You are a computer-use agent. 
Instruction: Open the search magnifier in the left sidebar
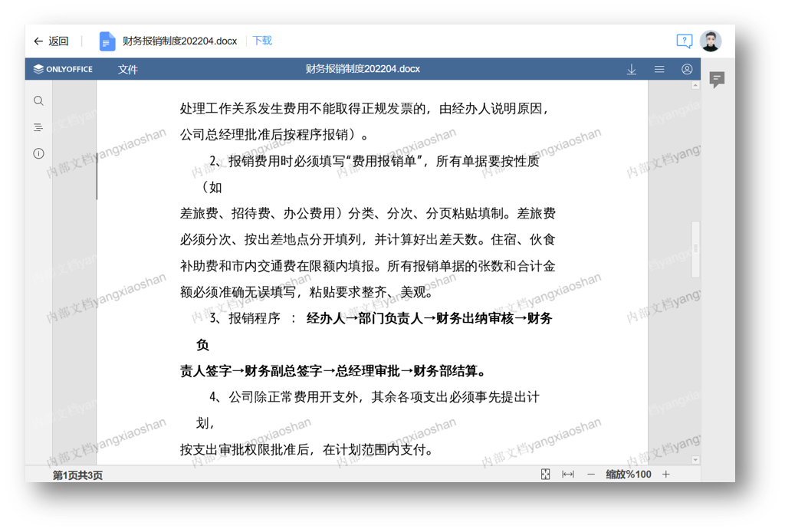click(x=38, y=101)
